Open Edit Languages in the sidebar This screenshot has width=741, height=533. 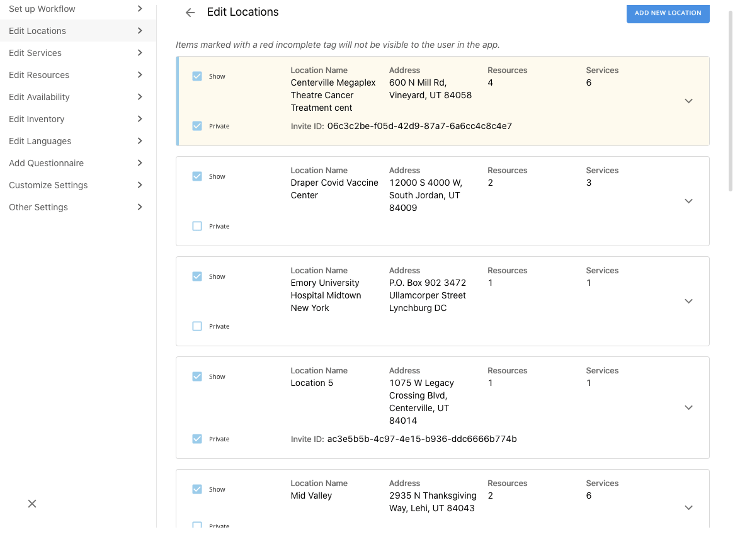tap(78, 141)
